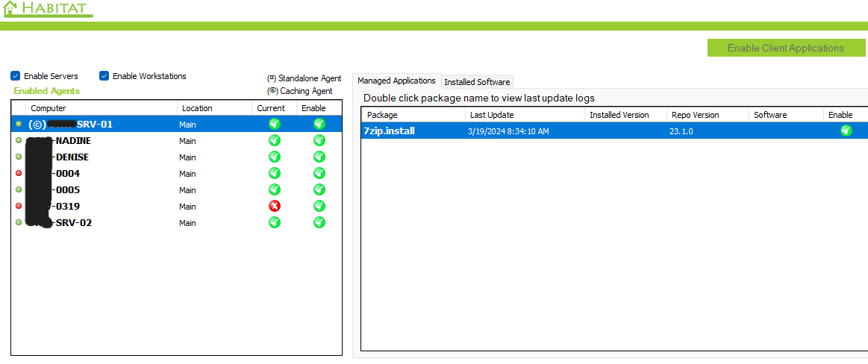Select the SRV-02 computer row
Viewport: 868px width, 364px height.
pos(73,222)
